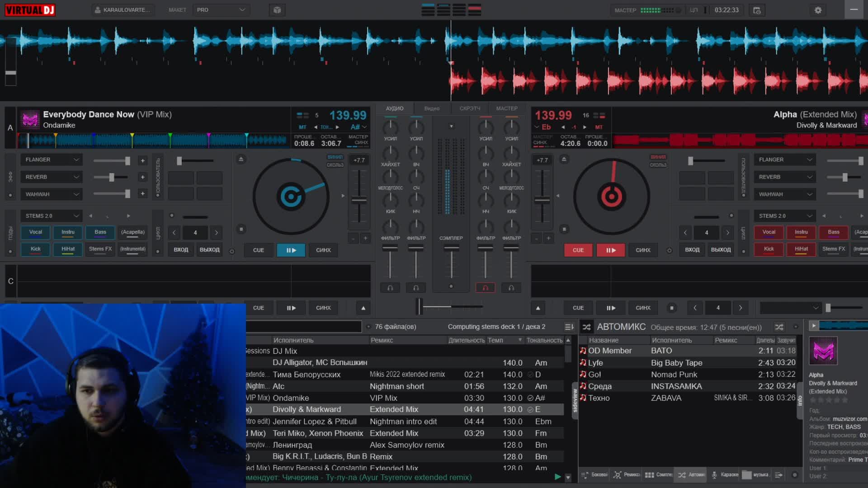This screenshot has width=868, height=488.
Task: Toggle the Kick stem pad on right deck
Action: (769, 249)
